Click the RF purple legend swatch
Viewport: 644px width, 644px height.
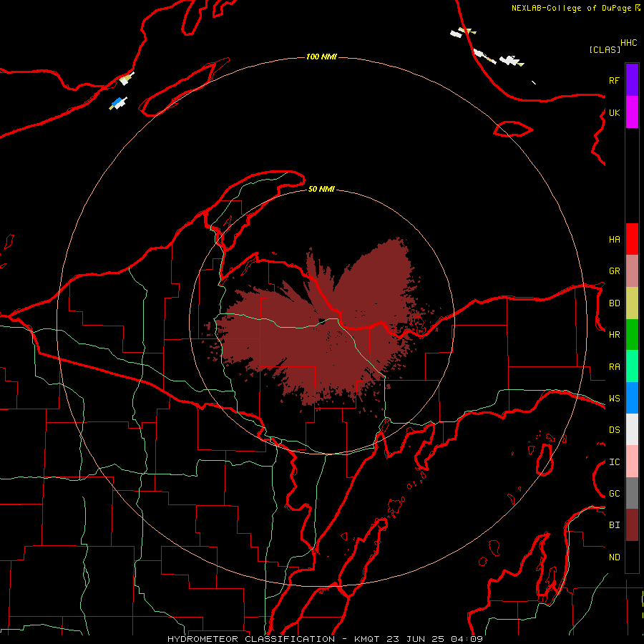click(632, 80)
